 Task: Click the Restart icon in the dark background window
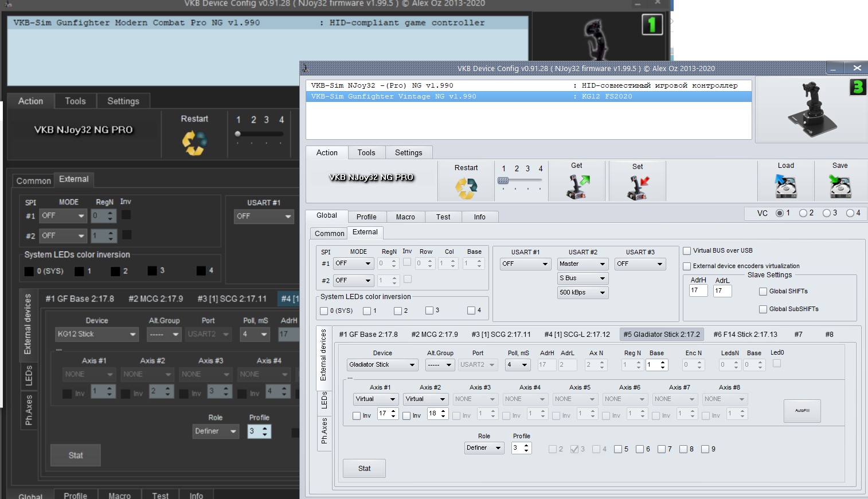[194, 143]
